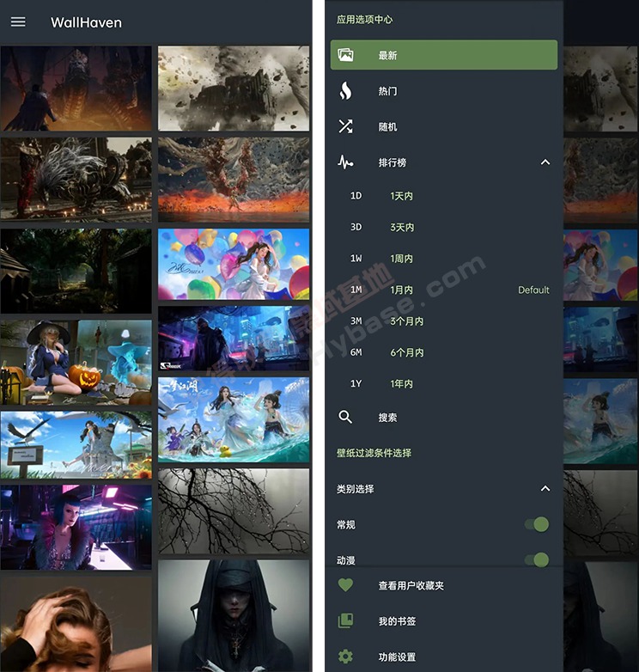The width and height of the screenshot is (639, 672).
Task: Click the green heart favorites icon
Action: click(345, 585)
